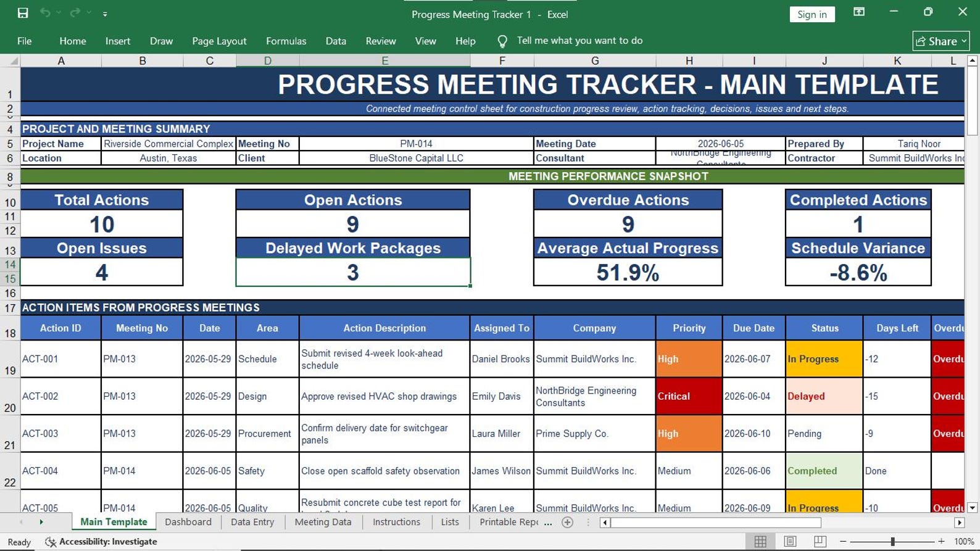Switch to the Dashboard sheet tab
The image size is (980, 551).
click(x=188, y=522)
